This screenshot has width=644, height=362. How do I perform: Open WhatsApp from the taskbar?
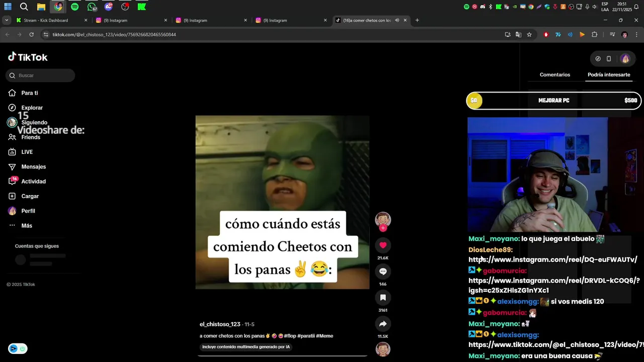[92, 7]
